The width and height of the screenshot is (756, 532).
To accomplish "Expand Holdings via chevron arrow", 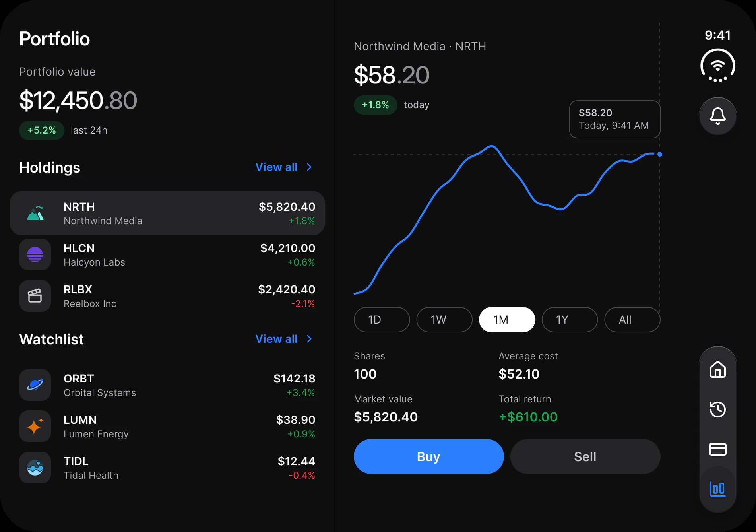I will coord(309,167).
